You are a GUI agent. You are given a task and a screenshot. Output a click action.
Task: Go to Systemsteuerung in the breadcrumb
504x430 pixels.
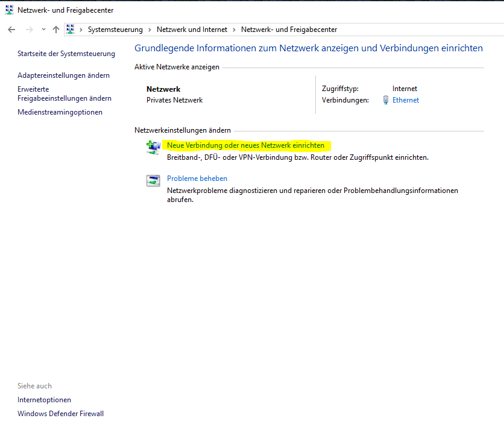point(115,30)
